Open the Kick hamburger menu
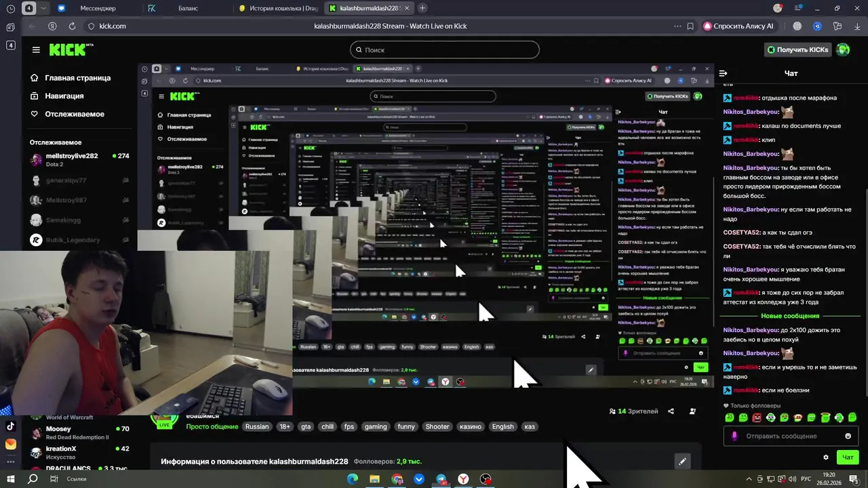Viewport: 868px width, 488px height. pyautogui.click(x=36, y=49)
